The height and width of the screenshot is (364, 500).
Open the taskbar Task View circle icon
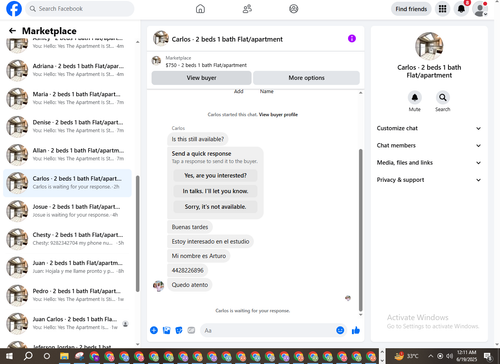click(47, 356)
